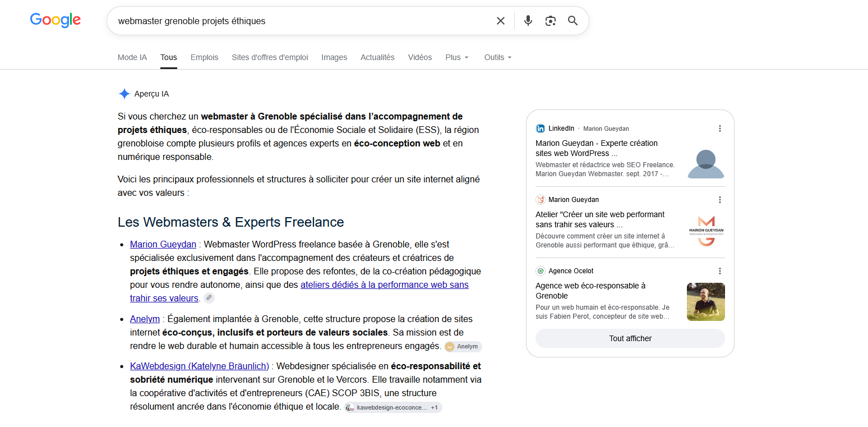Click the 'Les Webmasters & Experts Freelance' heading
This screenshot has width=868, height=427.
[230, 222]
